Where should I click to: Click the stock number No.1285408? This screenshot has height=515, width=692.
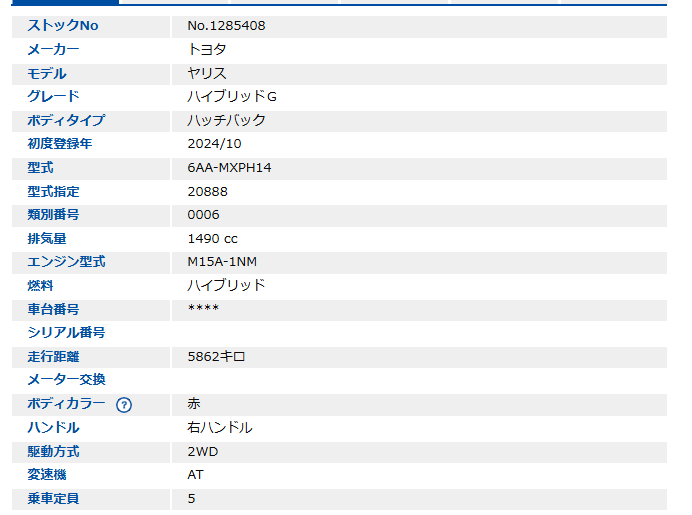pyautogui.click(x=226, y=25)
